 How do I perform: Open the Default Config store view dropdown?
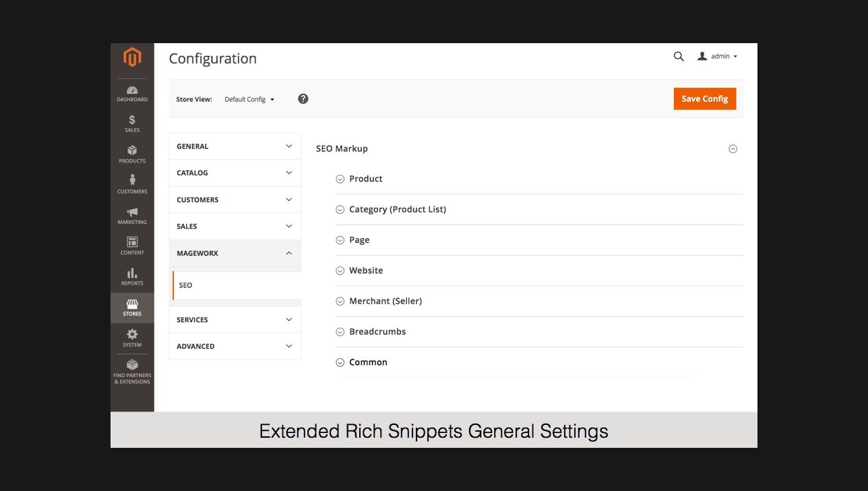pos(249,99)
